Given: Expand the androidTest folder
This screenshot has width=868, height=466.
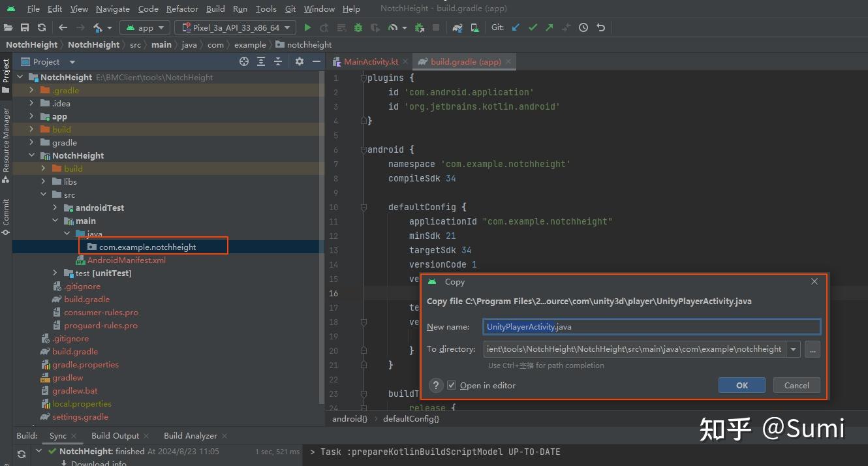Looking at the screenshot, I should 55,208.
